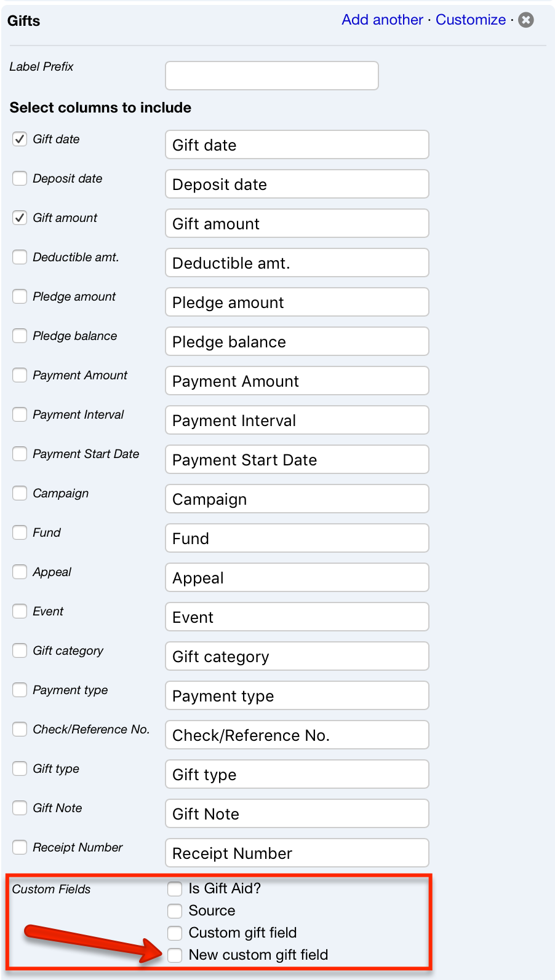Enable the Source custom field
555x980 pixels.
[x=175, y=911]
